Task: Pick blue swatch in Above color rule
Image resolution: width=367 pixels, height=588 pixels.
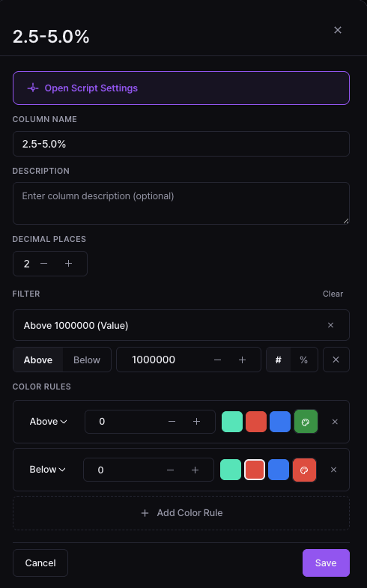Action: 280,422
